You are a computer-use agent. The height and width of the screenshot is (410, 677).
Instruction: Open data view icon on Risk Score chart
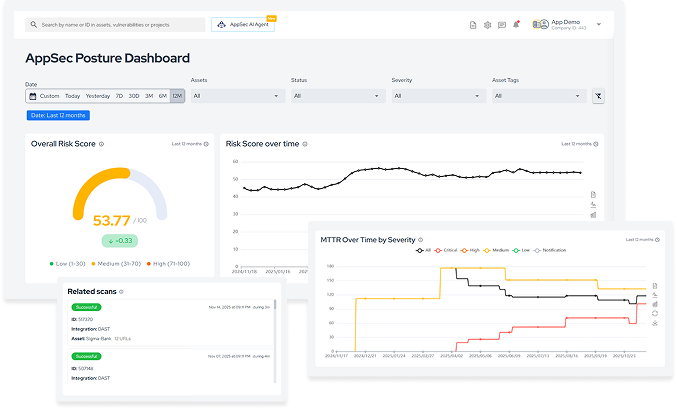593,195
